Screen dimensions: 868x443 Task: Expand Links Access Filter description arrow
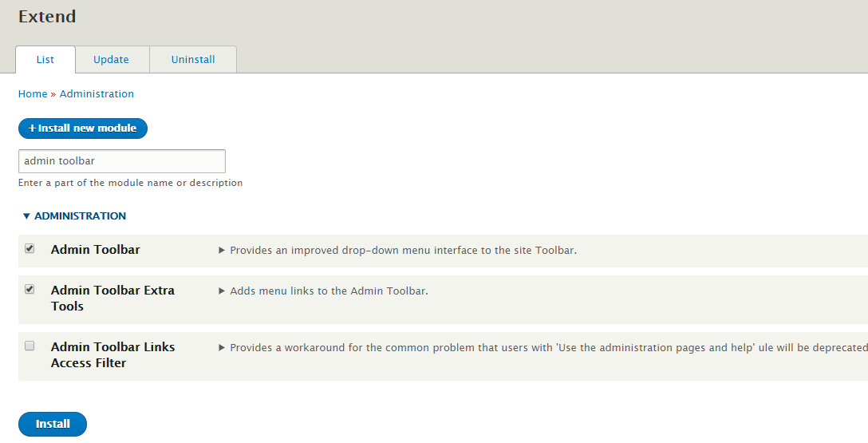(x=222, y=348)
